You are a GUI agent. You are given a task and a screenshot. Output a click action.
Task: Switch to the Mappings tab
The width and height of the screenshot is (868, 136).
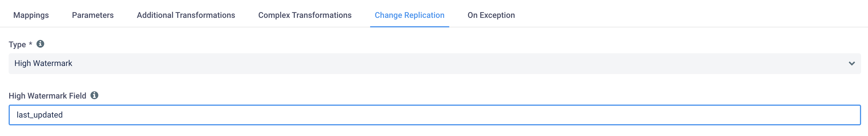tap(31, 15)
